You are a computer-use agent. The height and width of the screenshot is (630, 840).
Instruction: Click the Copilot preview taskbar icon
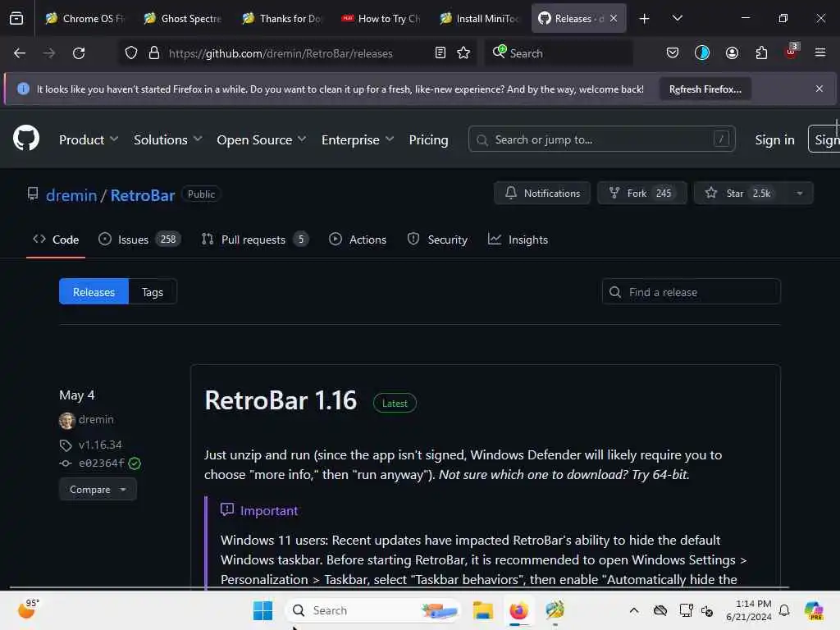(814, 610)
